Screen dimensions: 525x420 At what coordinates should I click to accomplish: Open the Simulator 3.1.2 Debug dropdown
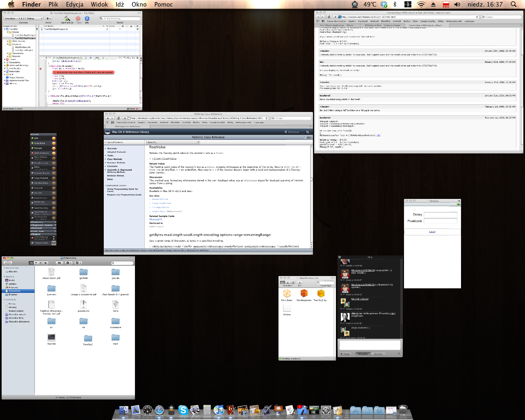(23, 18)
